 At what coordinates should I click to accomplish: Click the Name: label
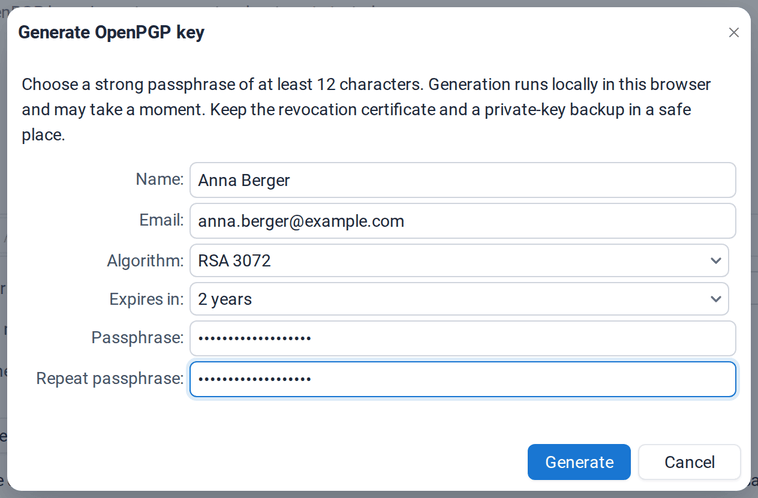pos(160,179)
